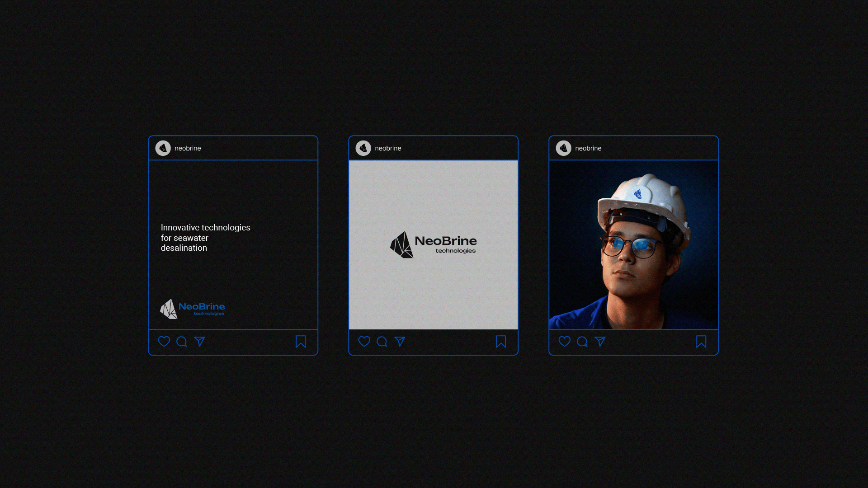Open comments on the first post

(182, 342)
